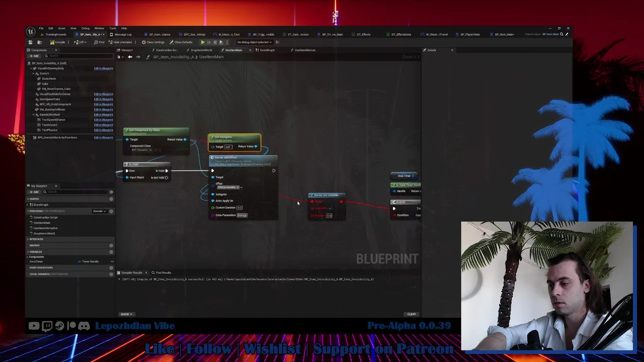644x362 pixels.
Task: Toggle Invisible checkbox on Server Set Invisible
Action: click(331, 209)
